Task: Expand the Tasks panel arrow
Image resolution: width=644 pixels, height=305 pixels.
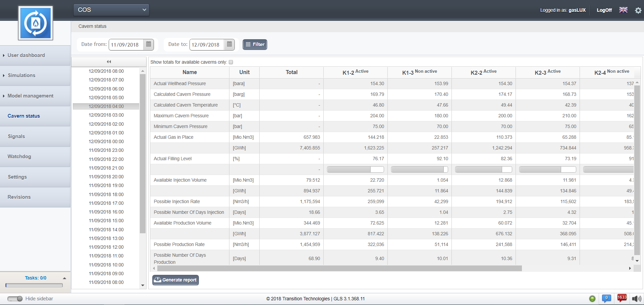Action: point(64,278)
